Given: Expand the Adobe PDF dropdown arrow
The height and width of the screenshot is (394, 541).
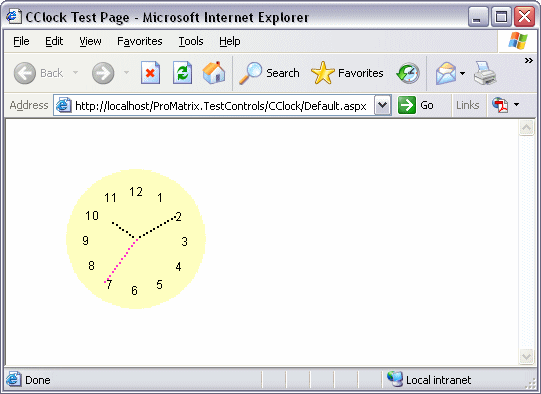Looking at the screenshot, I should [517, 105].
